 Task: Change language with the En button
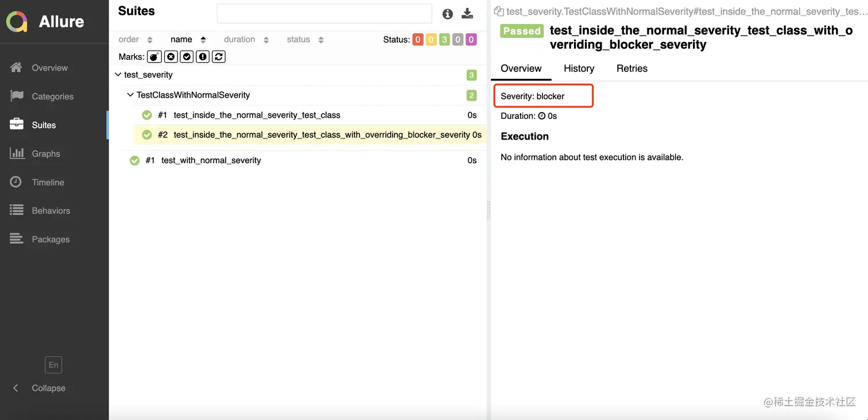(53, 365)
